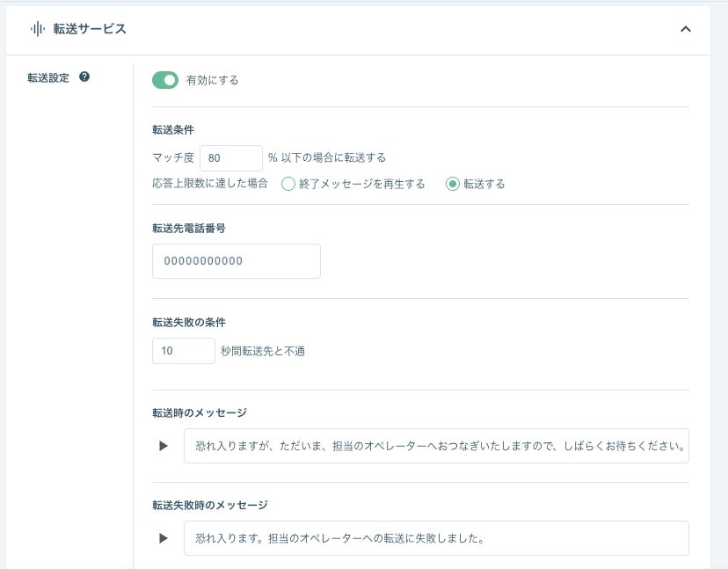The height and width of the screenshot is (569, 728).
Task: Play the 転送時のメッセージ audio preview
Action: [163, 446]
